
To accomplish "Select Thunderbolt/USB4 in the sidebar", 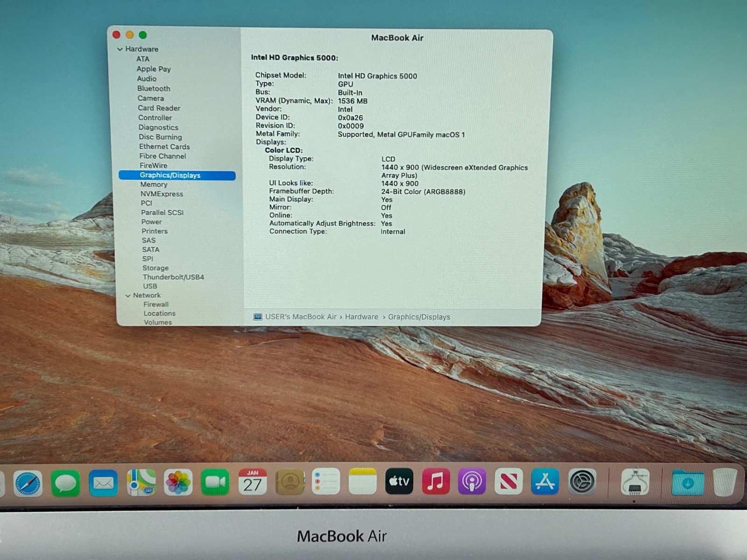I will 173,277.
